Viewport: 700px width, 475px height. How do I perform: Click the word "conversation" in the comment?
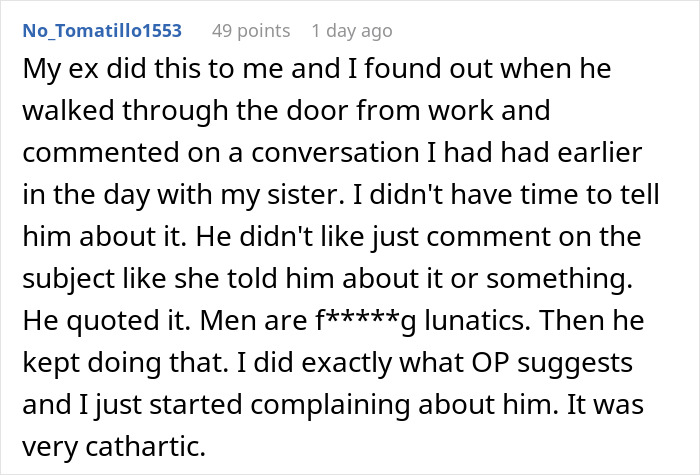click(x=335, y=153)
